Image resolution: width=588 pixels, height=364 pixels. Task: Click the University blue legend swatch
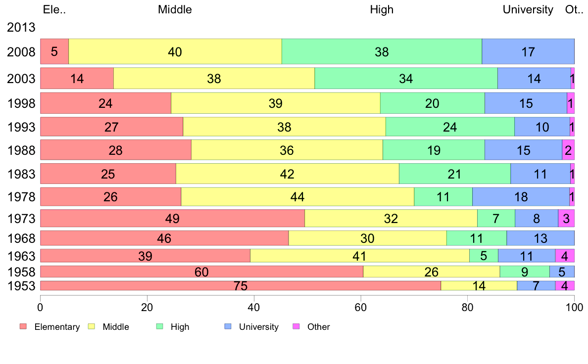(x=228, y=326)
